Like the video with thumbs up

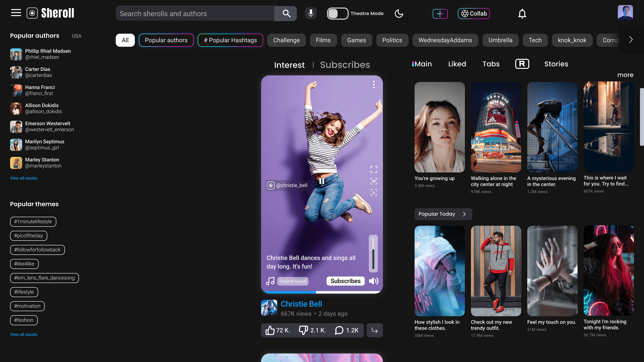pos(270,330)
